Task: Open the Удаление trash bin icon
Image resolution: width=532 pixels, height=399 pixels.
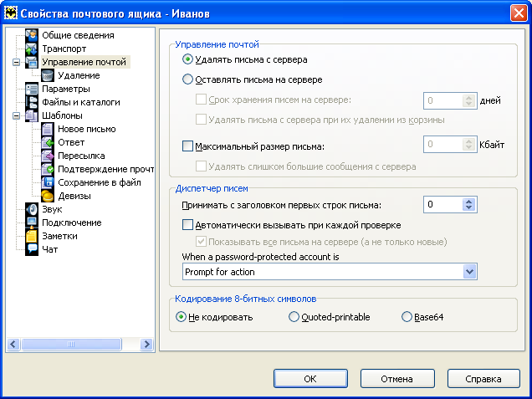Action: (48, 75)
